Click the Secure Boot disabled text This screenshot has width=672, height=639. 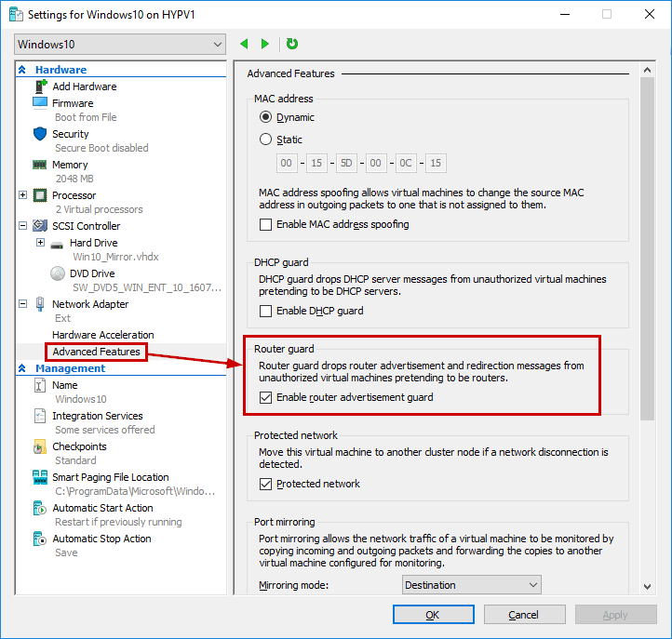tap(101, 148)
